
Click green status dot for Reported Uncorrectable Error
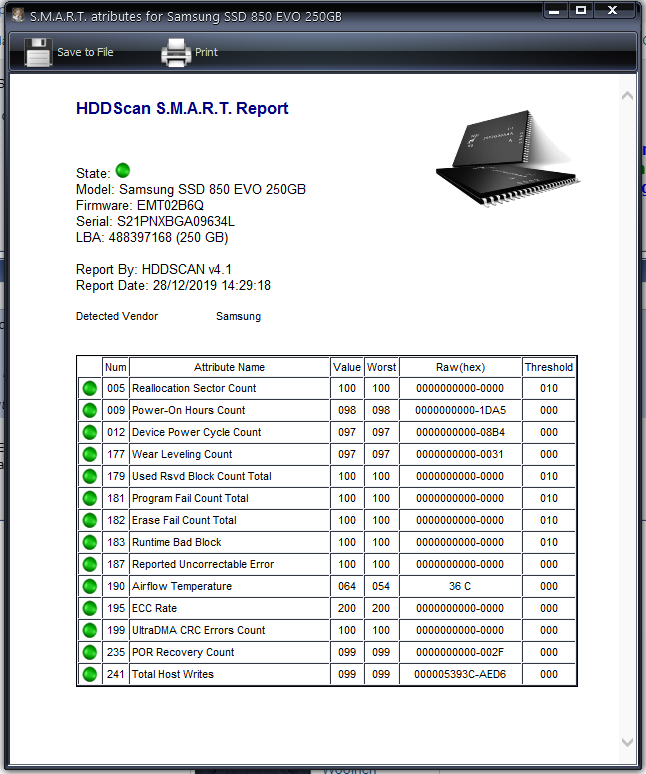(x=90, y=564)
